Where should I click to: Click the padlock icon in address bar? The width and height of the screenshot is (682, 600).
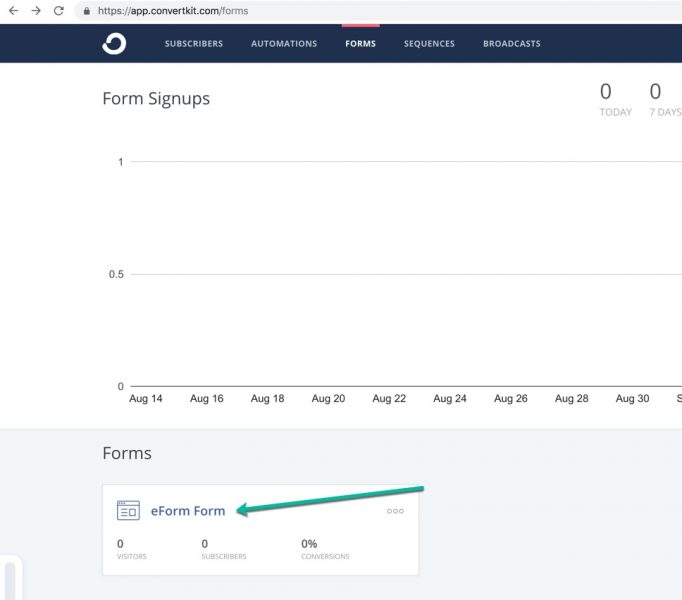click(87, 11)
